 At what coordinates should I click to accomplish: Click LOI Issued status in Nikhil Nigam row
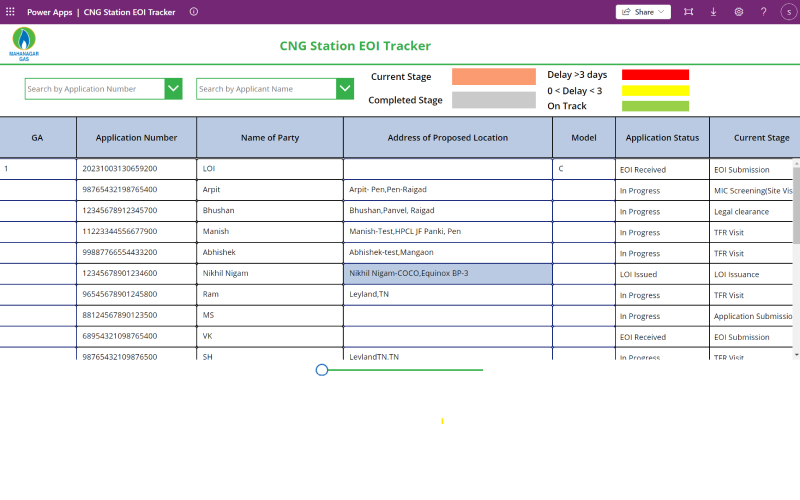(x=638, y=274)
